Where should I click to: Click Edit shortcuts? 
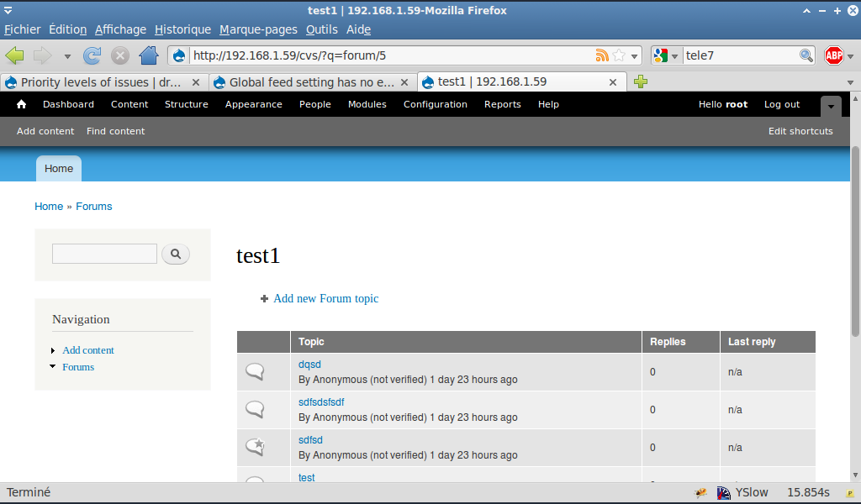pos(800,131)
